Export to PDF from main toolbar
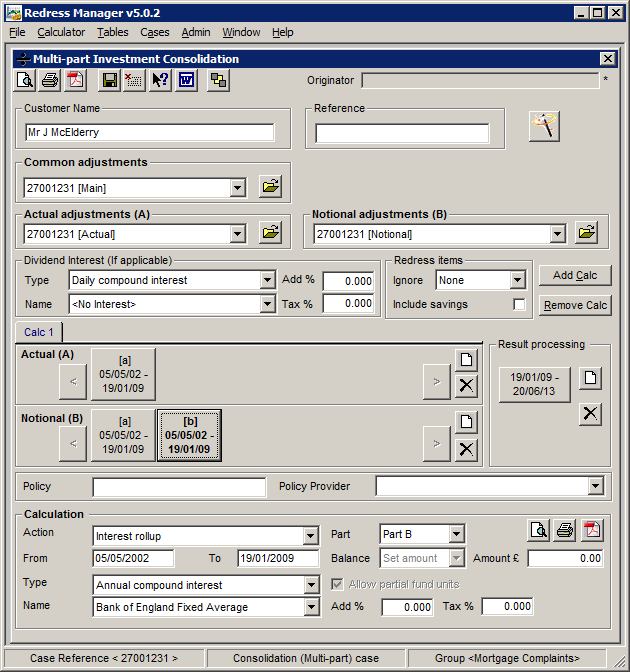This screenshot has height=672, width=630. pyautogui.click(x=75, y=80)
